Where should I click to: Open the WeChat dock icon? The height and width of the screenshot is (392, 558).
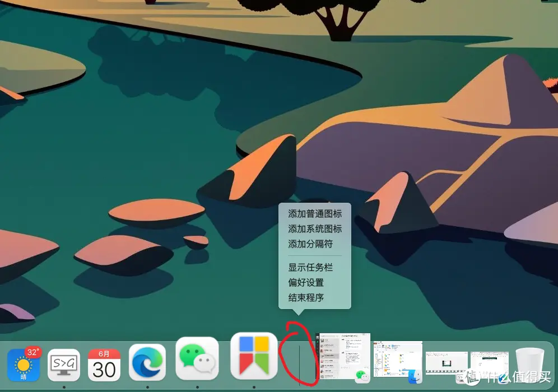click(197, 358)
